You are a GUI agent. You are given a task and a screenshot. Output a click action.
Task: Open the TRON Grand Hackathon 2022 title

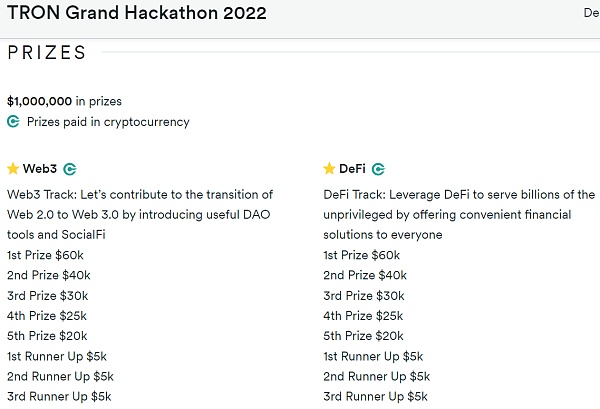click(137, 13)
